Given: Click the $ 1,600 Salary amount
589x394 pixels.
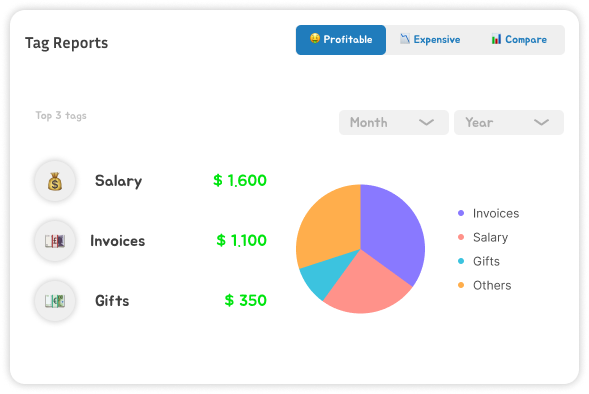Looking at the screenshot, I should click(x=240, y=181).
